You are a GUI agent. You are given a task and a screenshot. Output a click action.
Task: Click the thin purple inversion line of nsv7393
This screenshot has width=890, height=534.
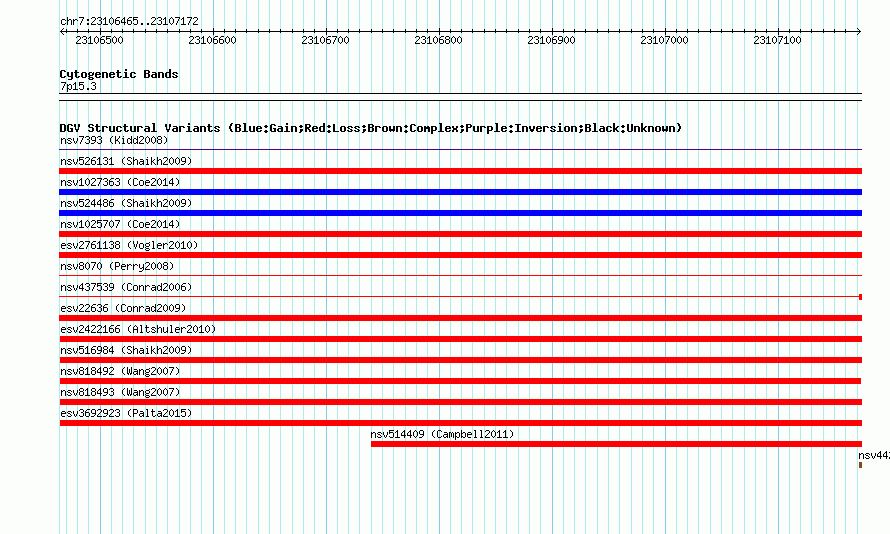pyautogui.click(x=460, y=149)
